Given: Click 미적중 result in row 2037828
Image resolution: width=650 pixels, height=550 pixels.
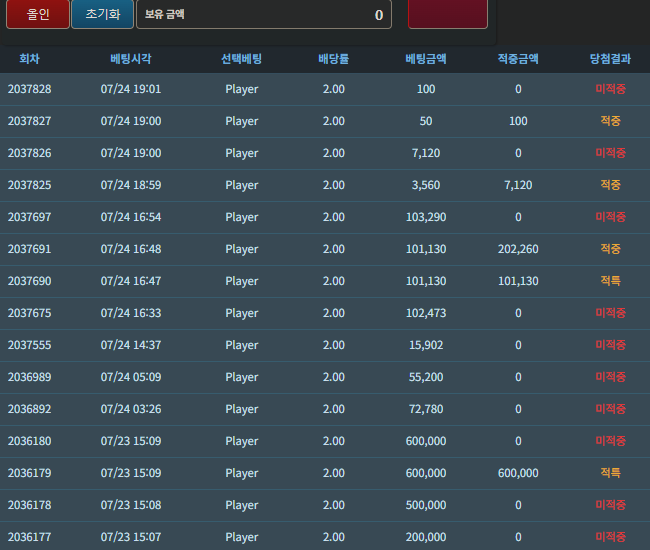Looking at the screenshot, I should point(610,89).
